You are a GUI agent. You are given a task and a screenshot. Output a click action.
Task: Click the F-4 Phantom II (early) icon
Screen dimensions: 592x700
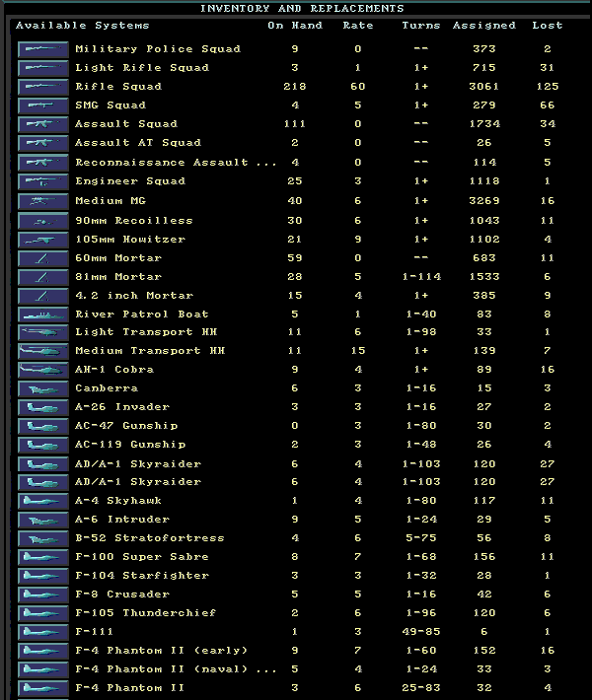43,651
